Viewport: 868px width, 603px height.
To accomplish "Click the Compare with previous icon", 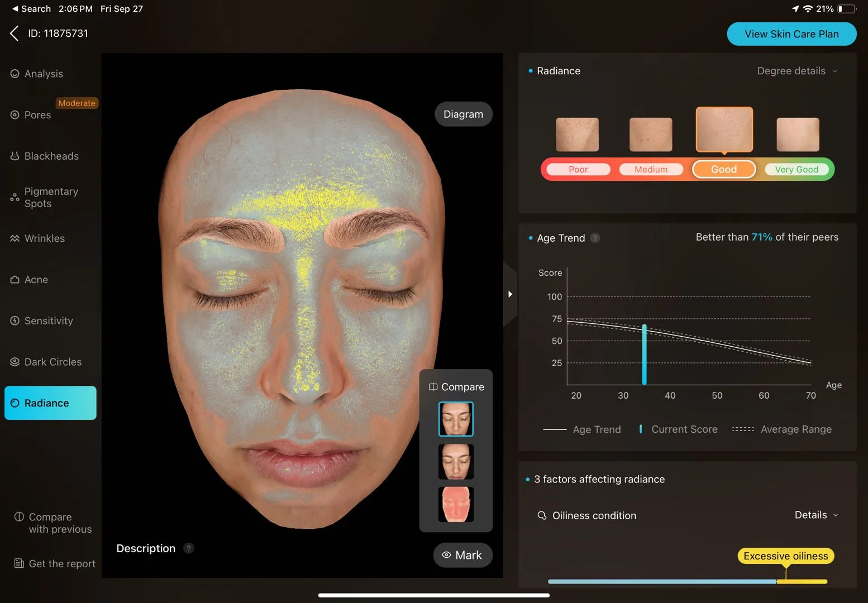I will click(x=19, y=516).
